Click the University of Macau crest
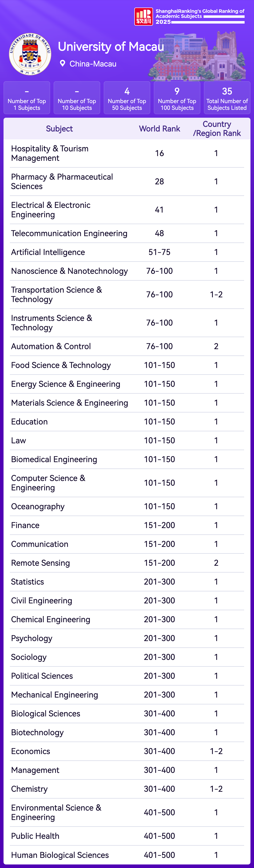254x868 pixels. 30,54
